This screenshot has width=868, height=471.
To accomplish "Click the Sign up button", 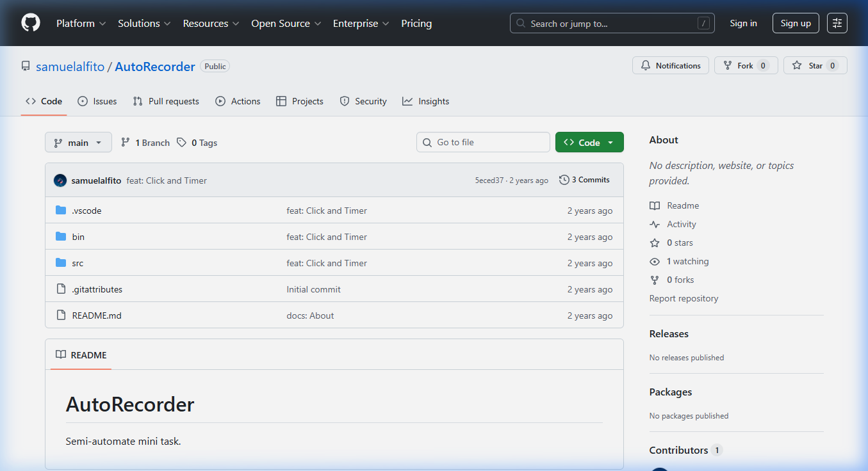I will 796,23.
